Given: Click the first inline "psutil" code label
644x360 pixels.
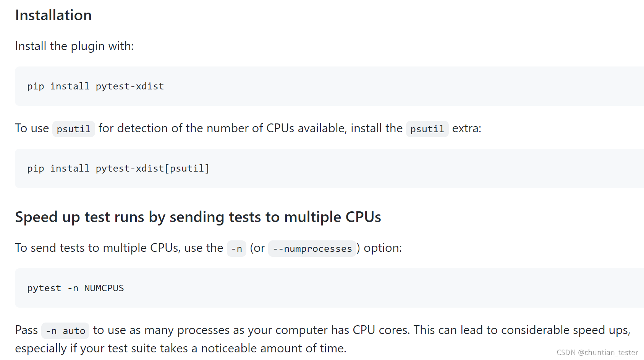Looking at the screenshot, I should [73, 129].
